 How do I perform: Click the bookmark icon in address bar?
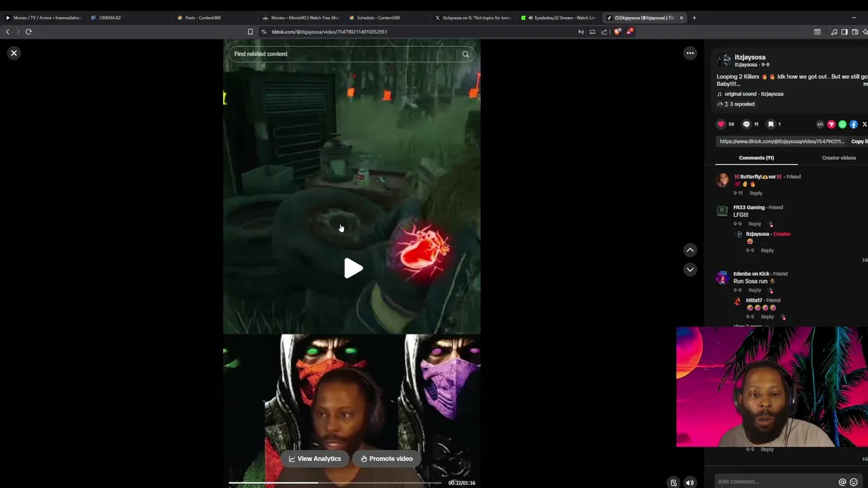pos(250,32)
